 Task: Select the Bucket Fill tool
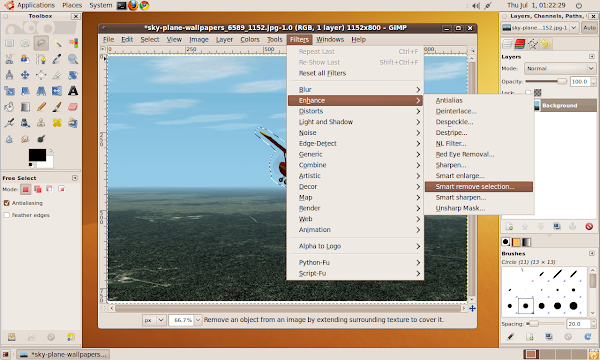pyautogui.click(x=9, y=107)
